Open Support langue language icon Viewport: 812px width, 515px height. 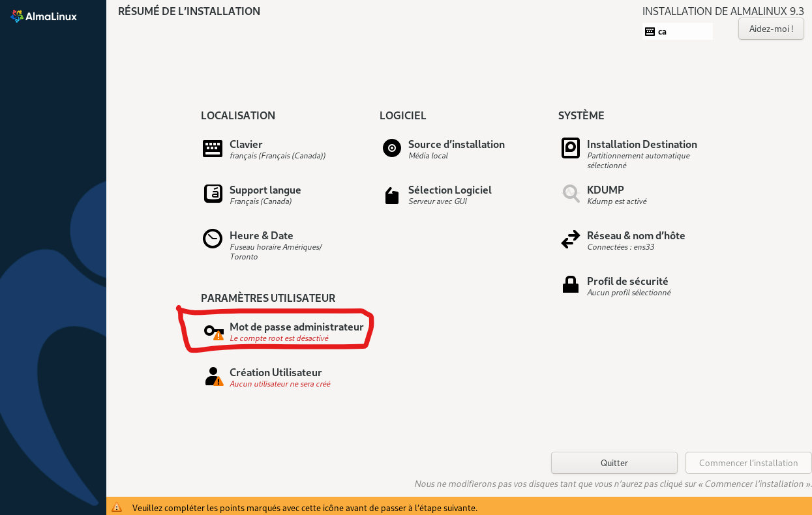click(x=213, y=194)
